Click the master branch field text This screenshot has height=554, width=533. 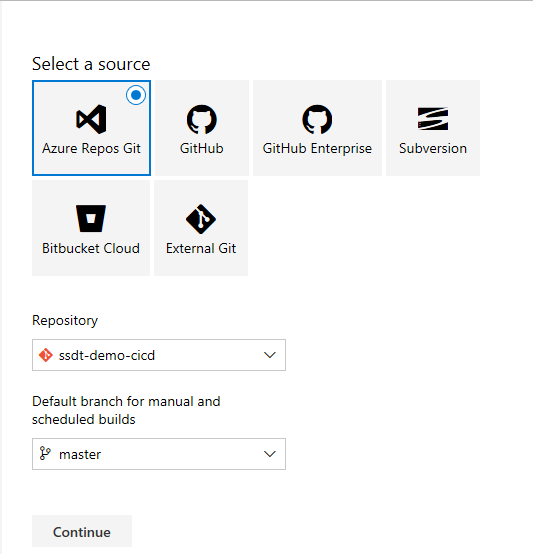(80, 454)
